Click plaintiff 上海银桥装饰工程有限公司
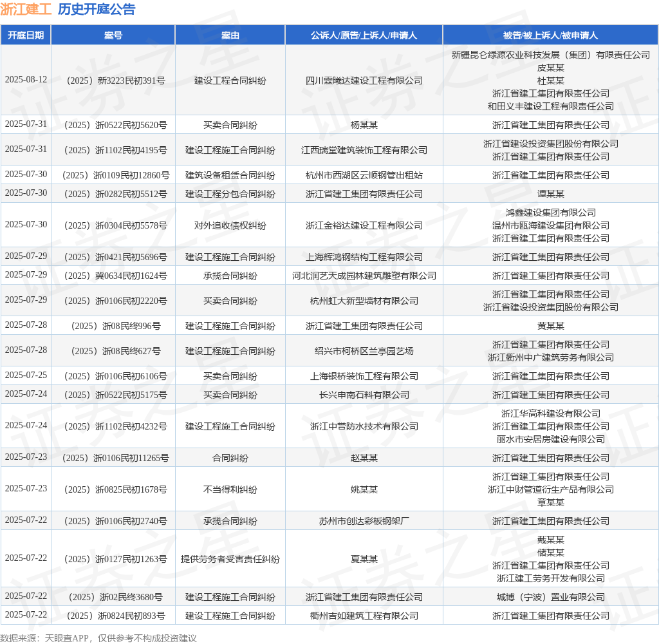This screenshot has height=644, width=659. coord(364,376)
